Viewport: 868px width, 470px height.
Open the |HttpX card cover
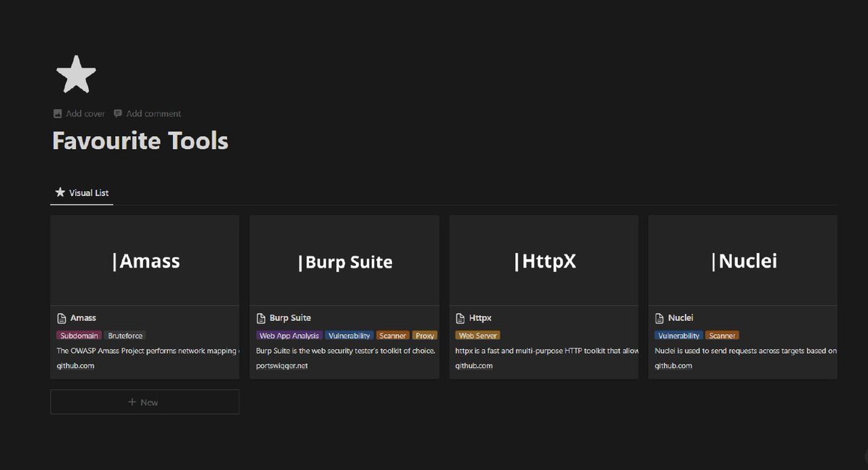tap(544, 260)
